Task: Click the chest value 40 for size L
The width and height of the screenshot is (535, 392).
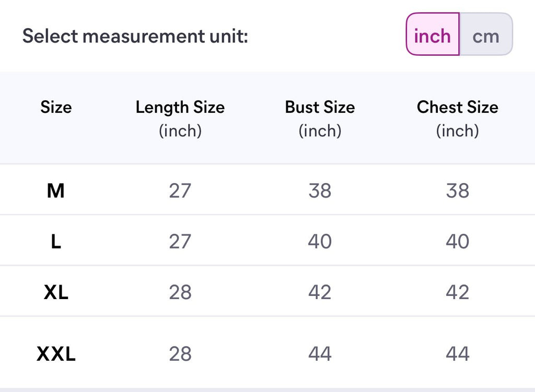Action: [457, 242]
